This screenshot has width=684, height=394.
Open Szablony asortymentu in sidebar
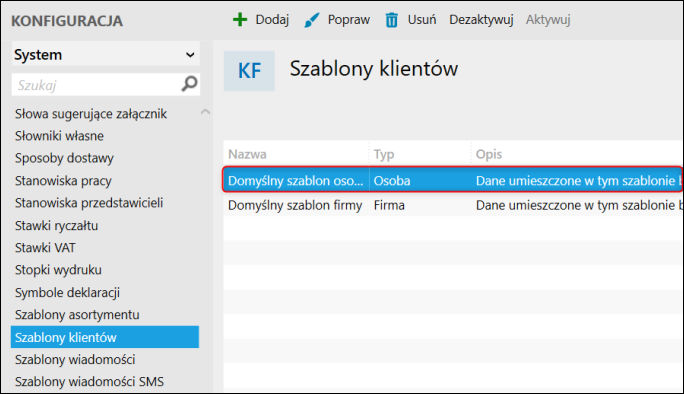pyautogui.click(x=77, y=315)
